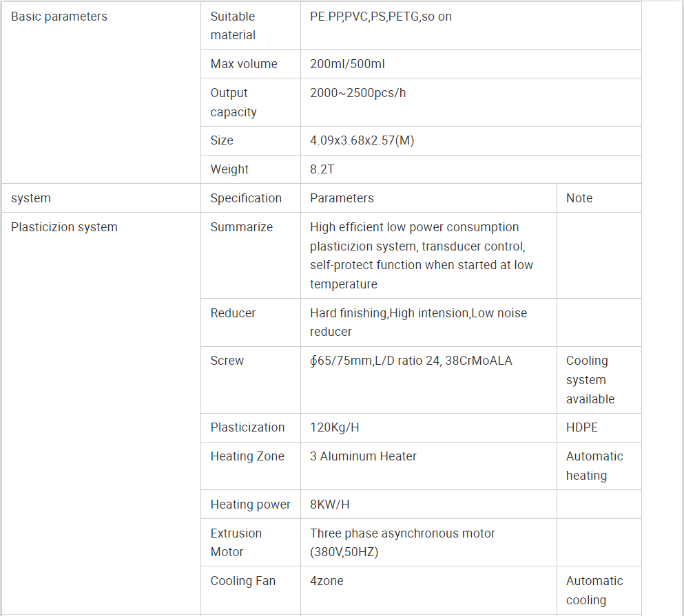Select the "Plasticizion system" cell

tap(64, 227)
